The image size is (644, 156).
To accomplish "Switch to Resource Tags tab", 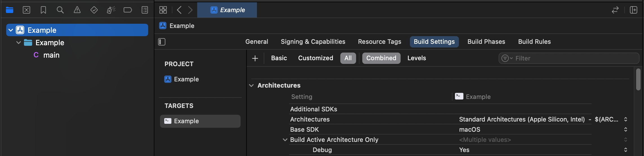I will click(379, 42).
